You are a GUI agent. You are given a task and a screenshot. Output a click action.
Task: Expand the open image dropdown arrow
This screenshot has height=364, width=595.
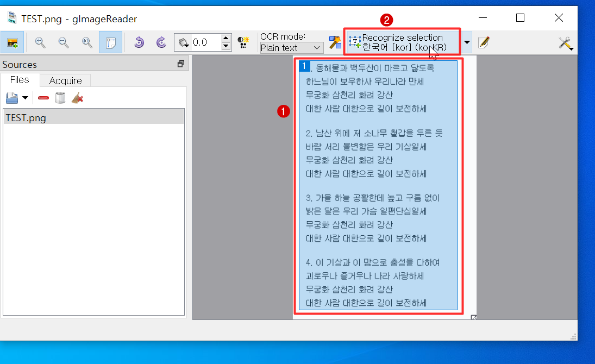25,98
